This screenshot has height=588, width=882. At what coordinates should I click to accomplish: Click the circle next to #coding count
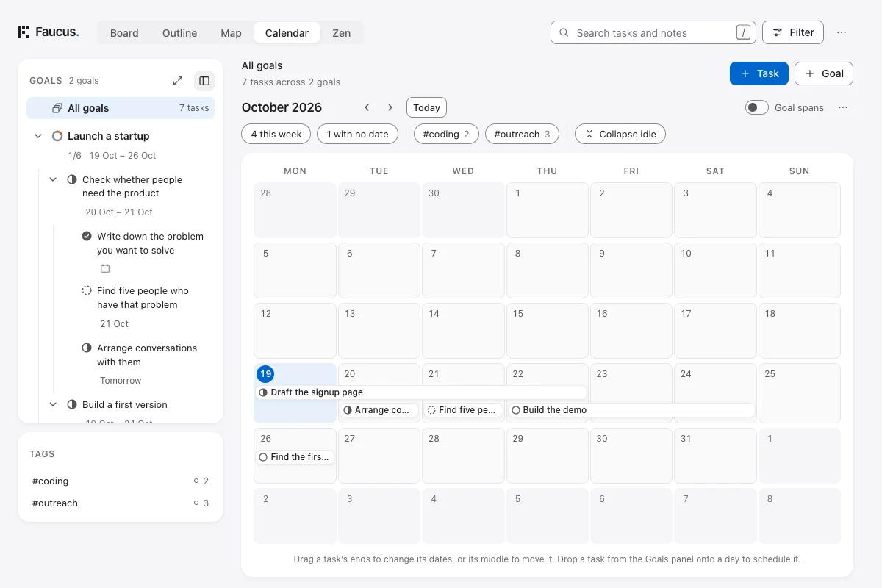[196, 481]
